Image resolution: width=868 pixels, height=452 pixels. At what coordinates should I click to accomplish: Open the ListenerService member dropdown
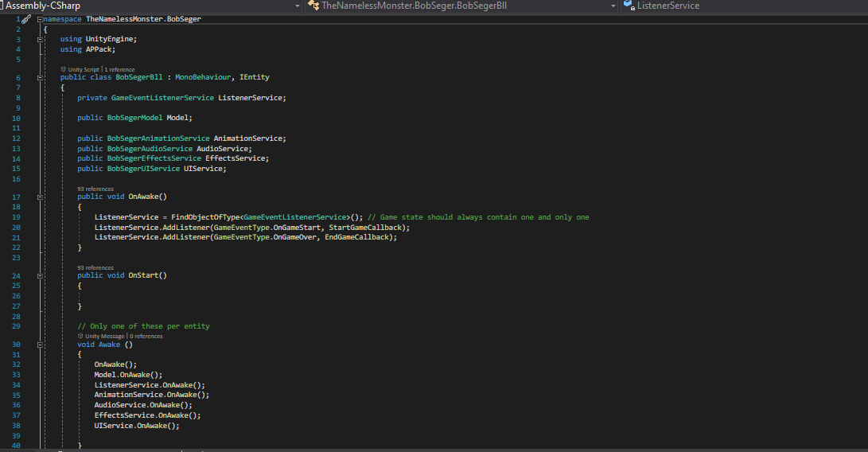[745, 6]
